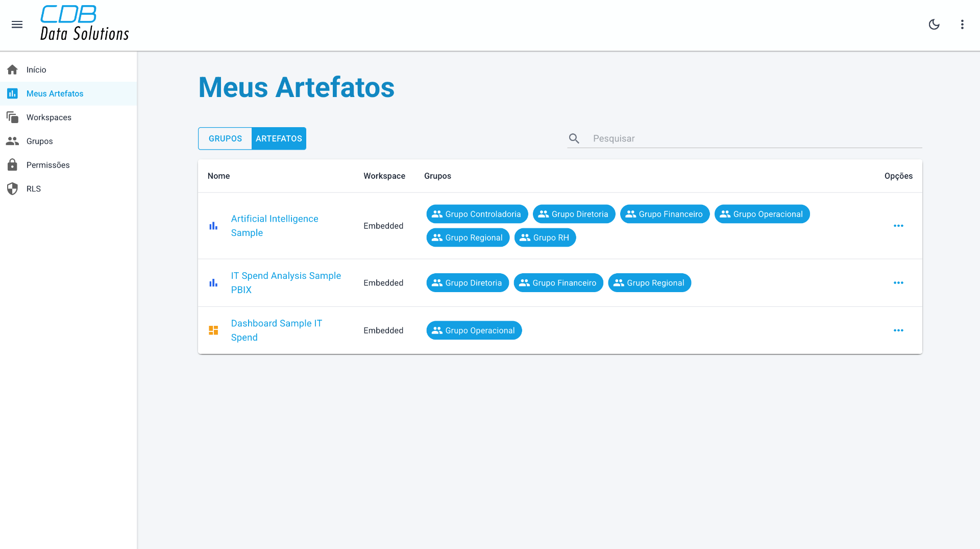
Task: Expand options for Dashboard Sample IT Spend
Action: [x=898, y=330]
